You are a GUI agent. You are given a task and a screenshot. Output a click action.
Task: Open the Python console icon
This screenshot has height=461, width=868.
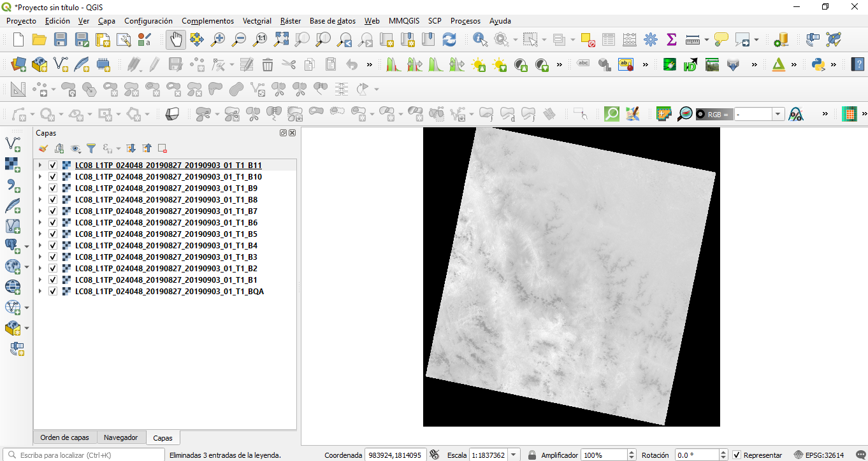[x=818, y=64]
